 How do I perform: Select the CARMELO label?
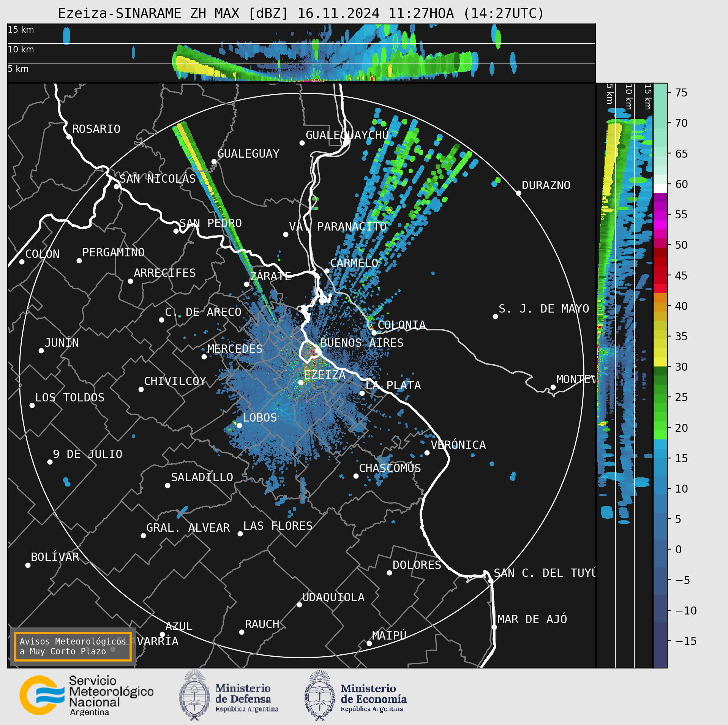[354, 263]
